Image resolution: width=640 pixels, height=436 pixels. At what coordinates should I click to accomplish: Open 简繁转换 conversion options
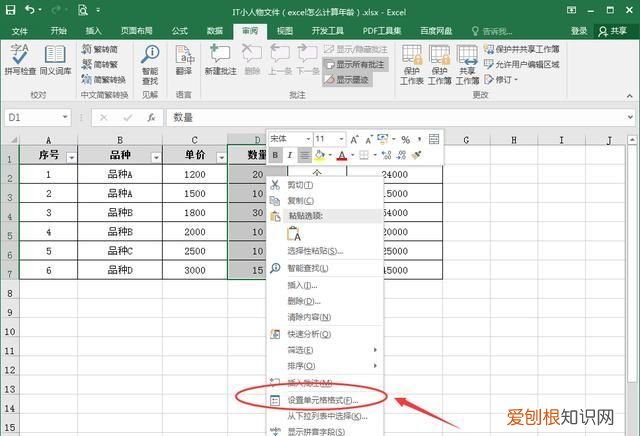point(103,79)
